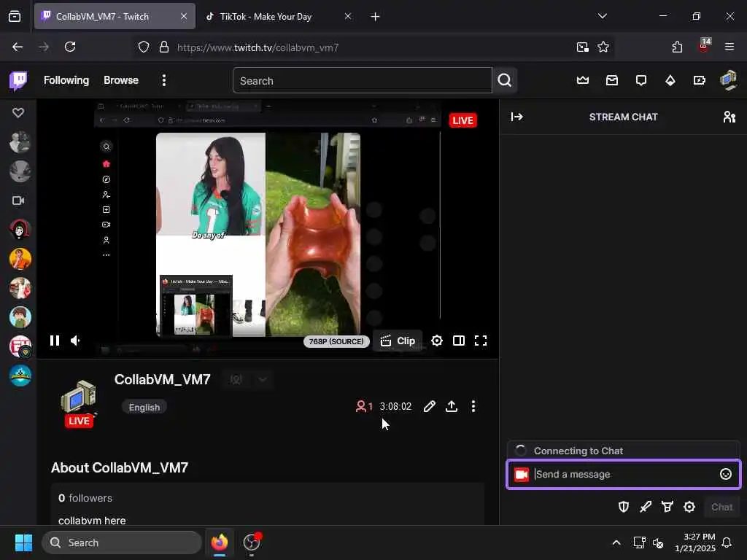Screen dimensions: 747x560
Task: Click the CollabVM_VM7 live avatar
Action: pos(79,402)
